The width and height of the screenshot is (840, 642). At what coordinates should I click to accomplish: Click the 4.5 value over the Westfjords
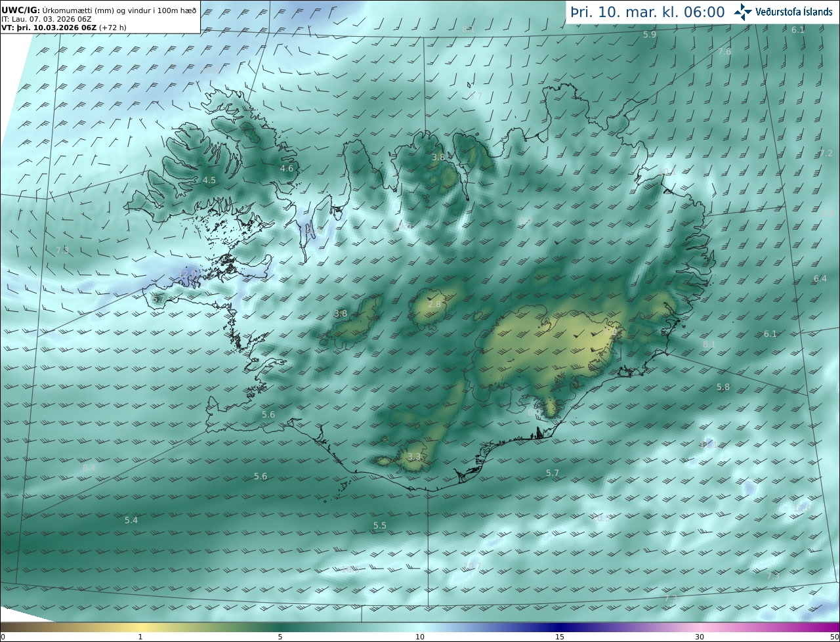tap(209, 180)
